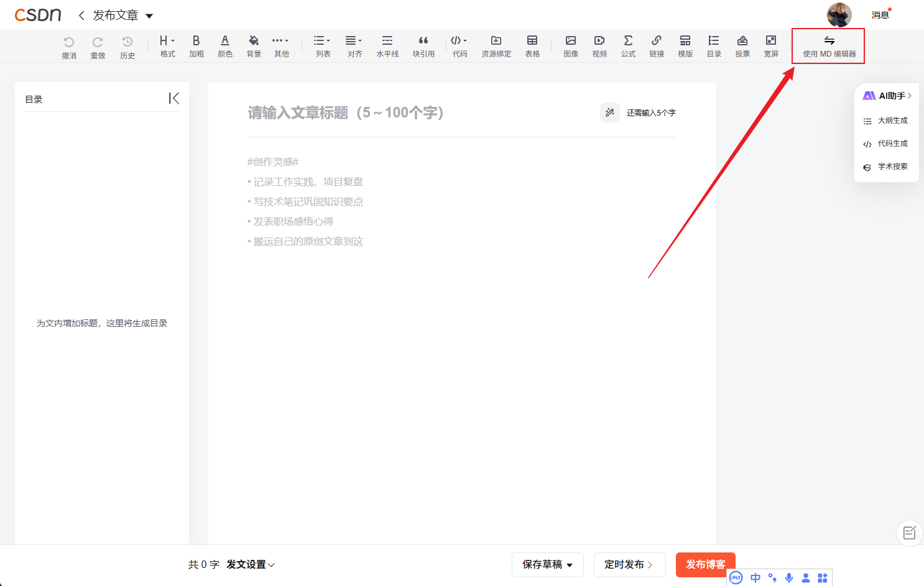Open the List (列表) dropdown

coord(323,46)
